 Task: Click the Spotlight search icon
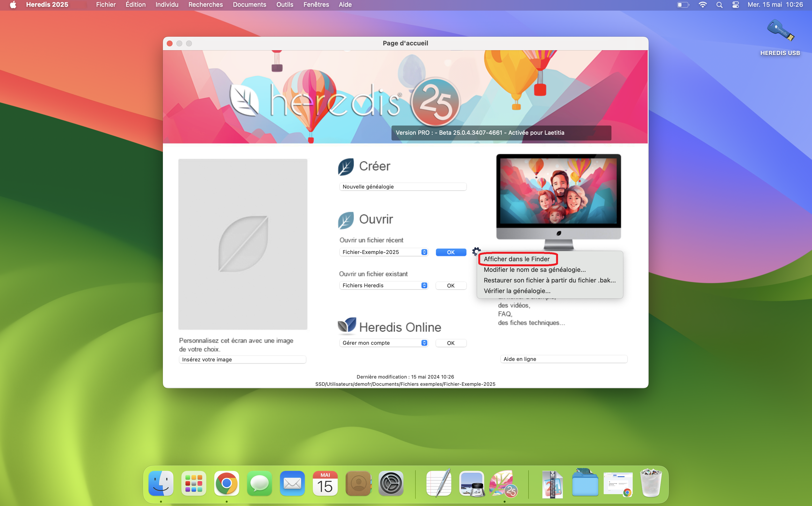pyautogui.click(x=719, y=5)
